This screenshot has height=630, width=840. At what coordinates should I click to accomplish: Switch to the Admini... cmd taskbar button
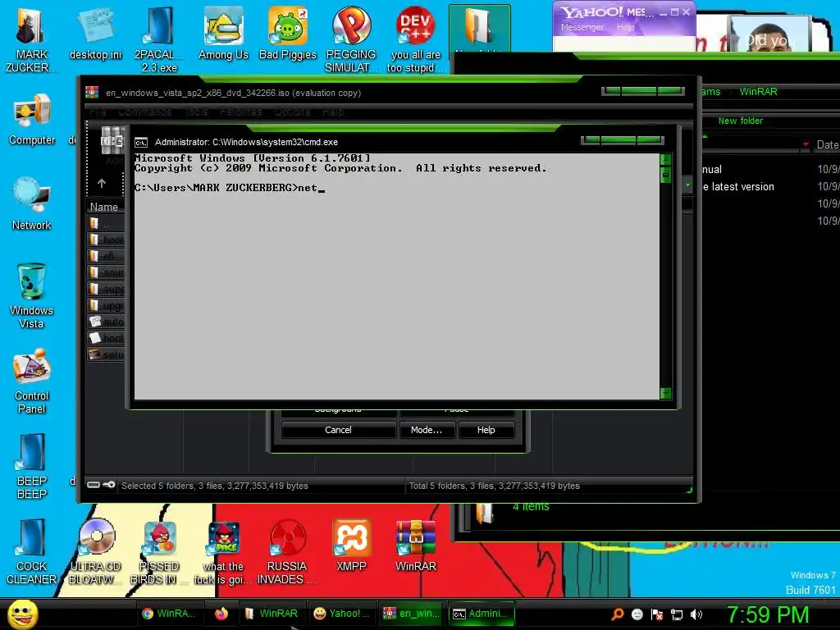coord(481,614)
